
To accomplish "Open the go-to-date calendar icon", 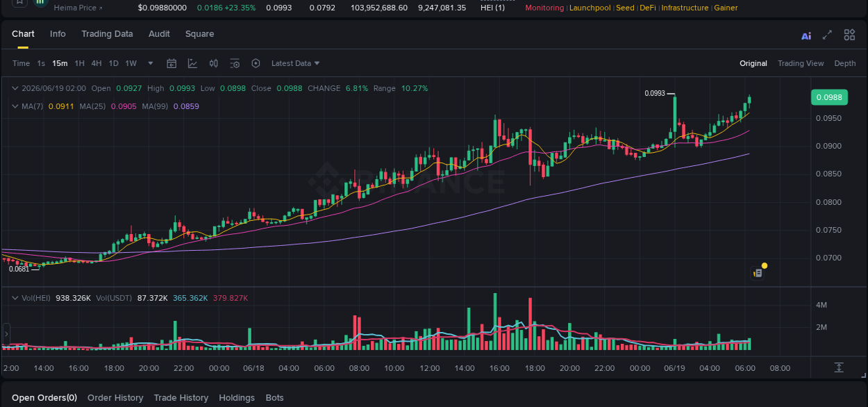I will coord(172,63).
